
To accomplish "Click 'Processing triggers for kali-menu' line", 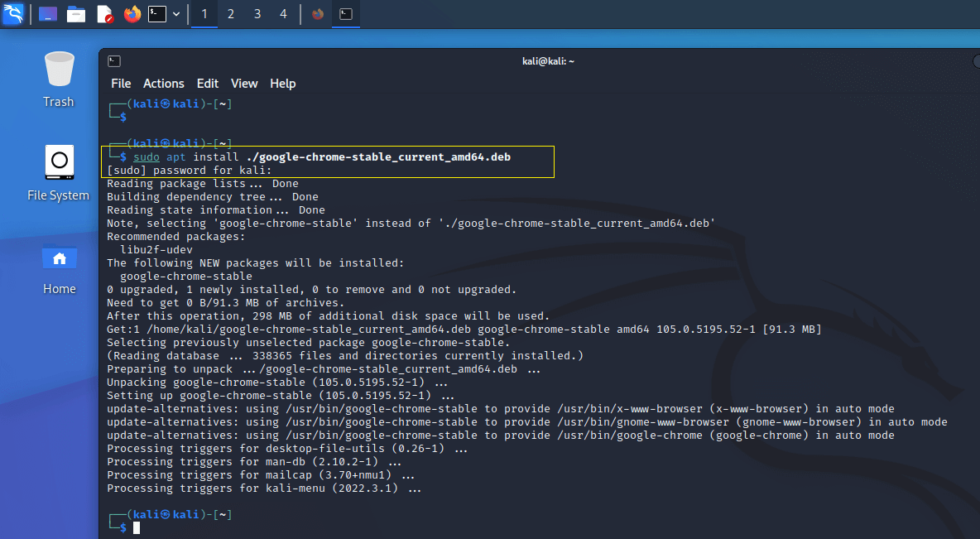I will (264, 488).
